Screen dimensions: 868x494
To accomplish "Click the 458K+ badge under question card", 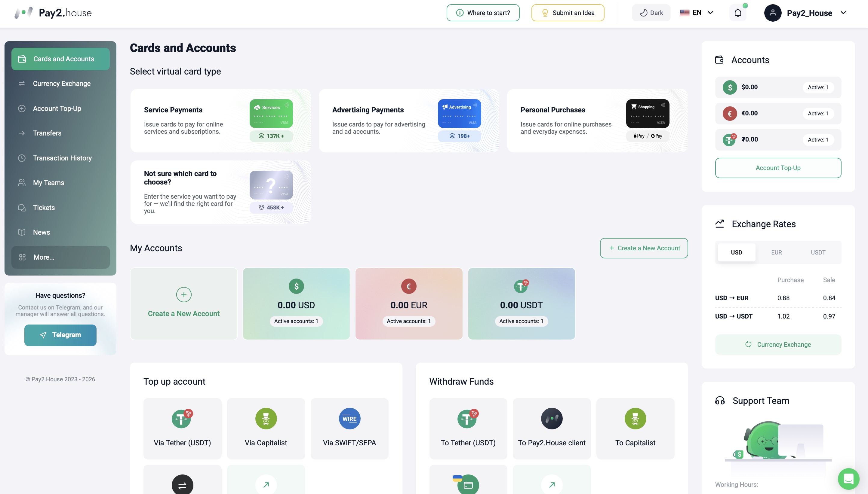I will (271, 207).
